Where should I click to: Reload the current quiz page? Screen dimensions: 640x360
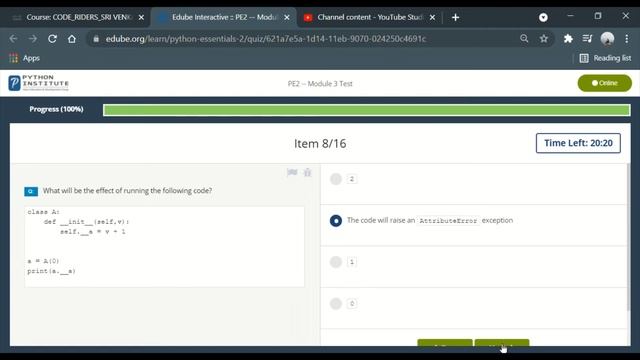pyautogui.click(x=52, y=39)
